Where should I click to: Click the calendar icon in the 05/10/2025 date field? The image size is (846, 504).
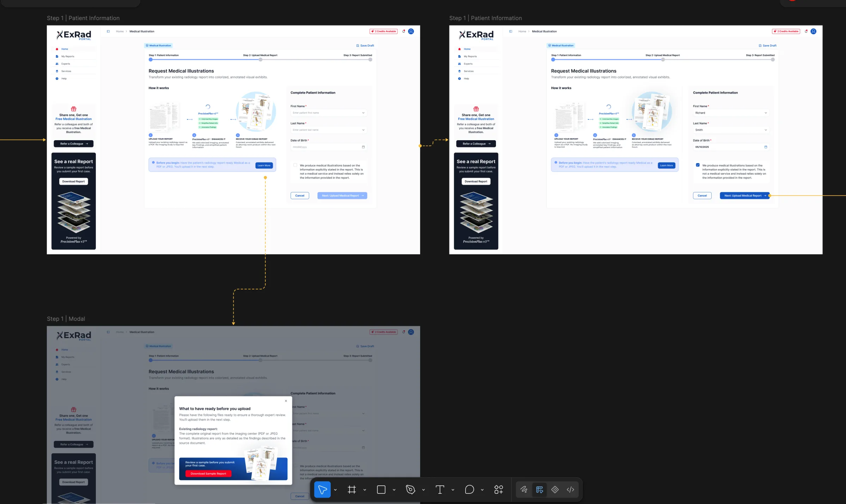pos(766,147)
